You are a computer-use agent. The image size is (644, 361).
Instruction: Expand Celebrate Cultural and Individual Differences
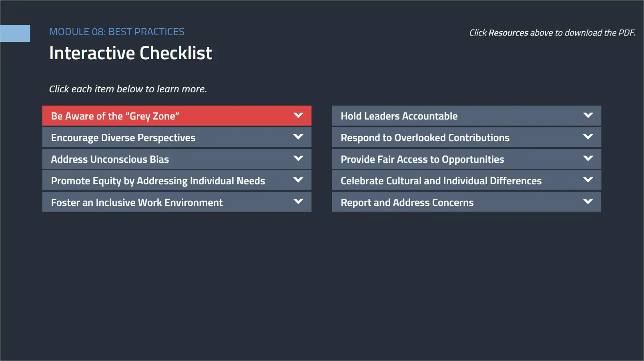(441, 181)
